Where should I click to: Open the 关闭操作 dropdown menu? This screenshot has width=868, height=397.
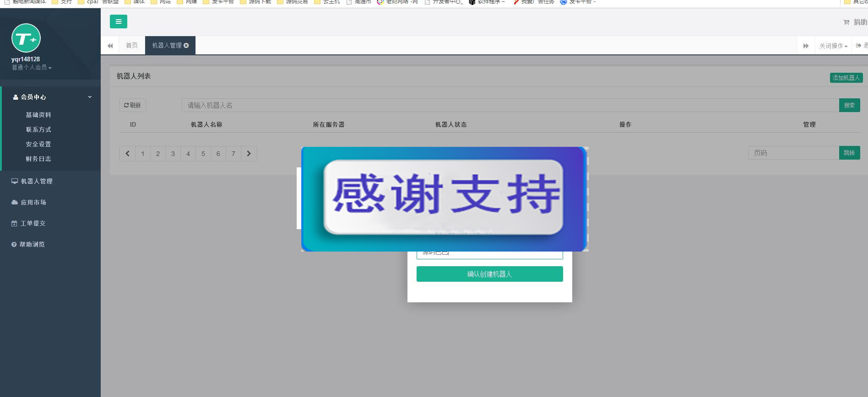(833, 46)
